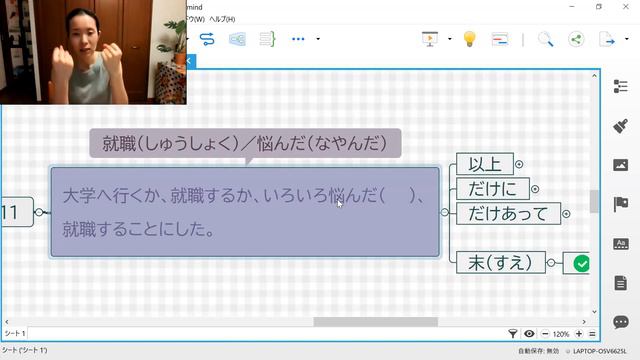This screenshot has height=360, width=640.
Task: Click the vertical scrollbar thumb
Action: tap(594, 201)
